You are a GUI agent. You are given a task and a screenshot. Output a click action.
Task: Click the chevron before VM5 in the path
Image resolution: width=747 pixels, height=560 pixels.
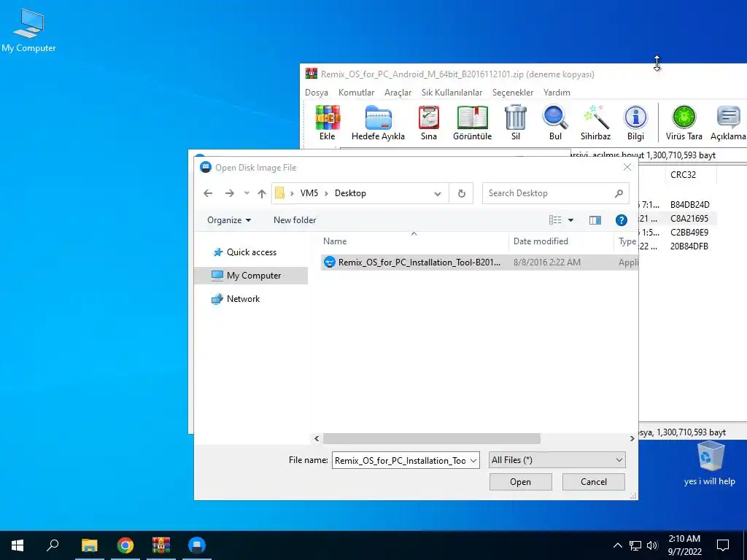(292, 193)
